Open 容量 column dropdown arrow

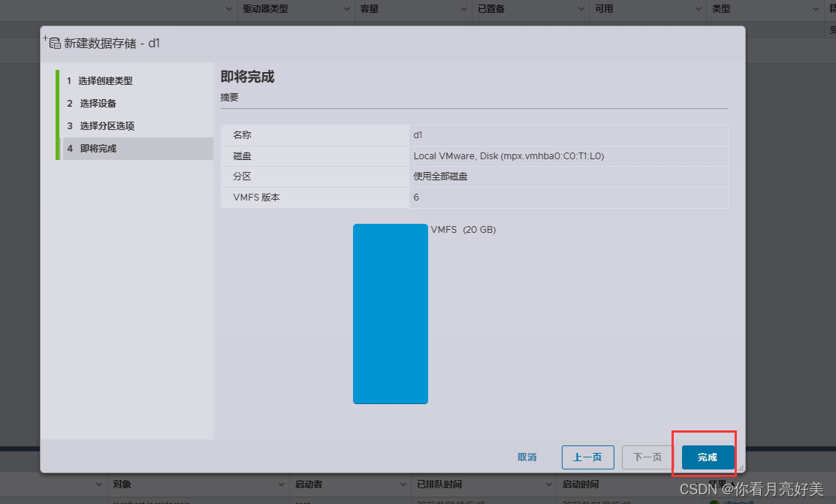click(x=464, y=9)
